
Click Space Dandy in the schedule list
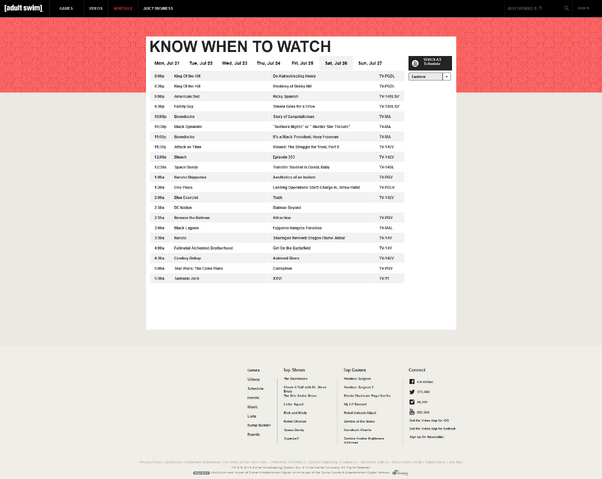(x=186, y=167)
